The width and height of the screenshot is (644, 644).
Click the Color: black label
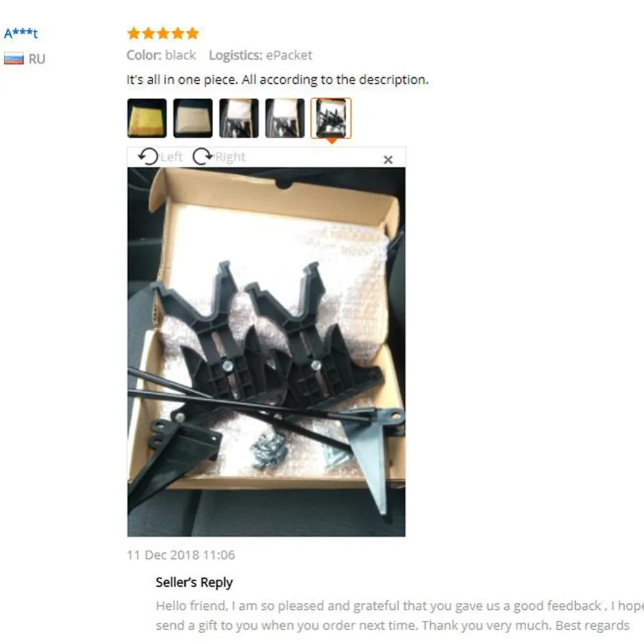coord(161,55)
